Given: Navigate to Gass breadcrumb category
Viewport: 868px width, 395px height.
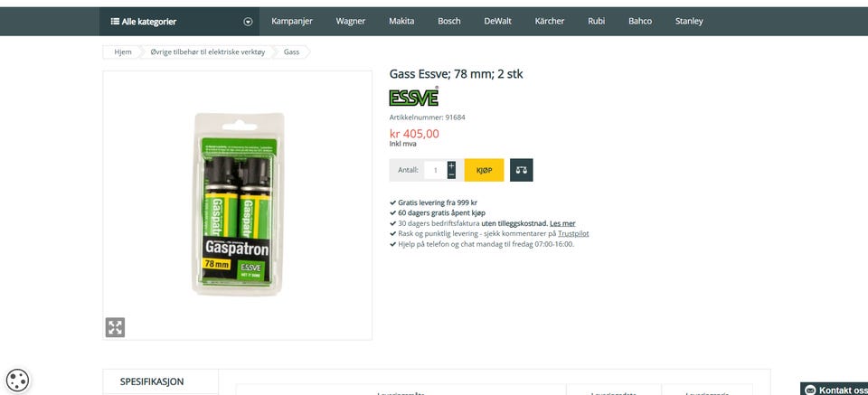Looking at the screenshot, I should [291, 52].
